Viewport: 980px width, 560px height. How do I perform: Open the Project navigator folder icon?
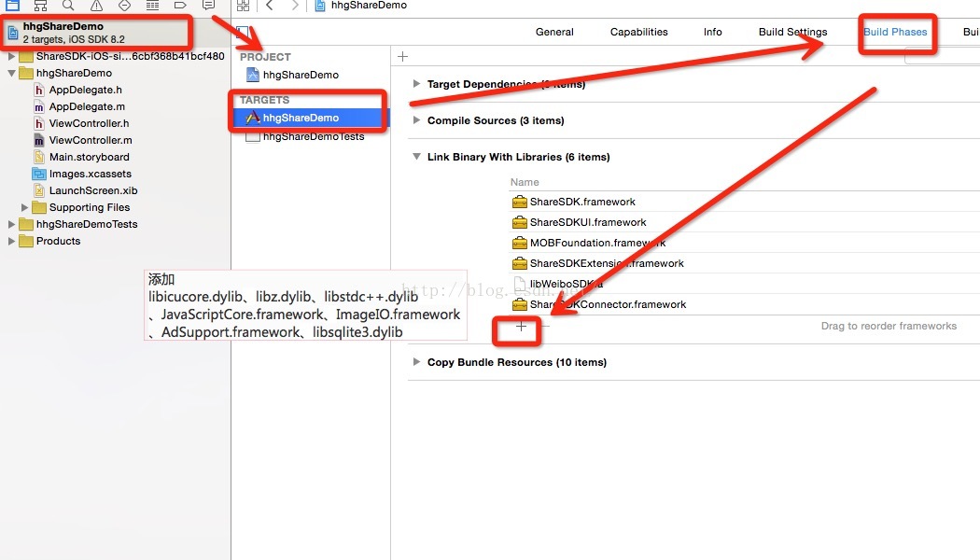tap(12, 5)
